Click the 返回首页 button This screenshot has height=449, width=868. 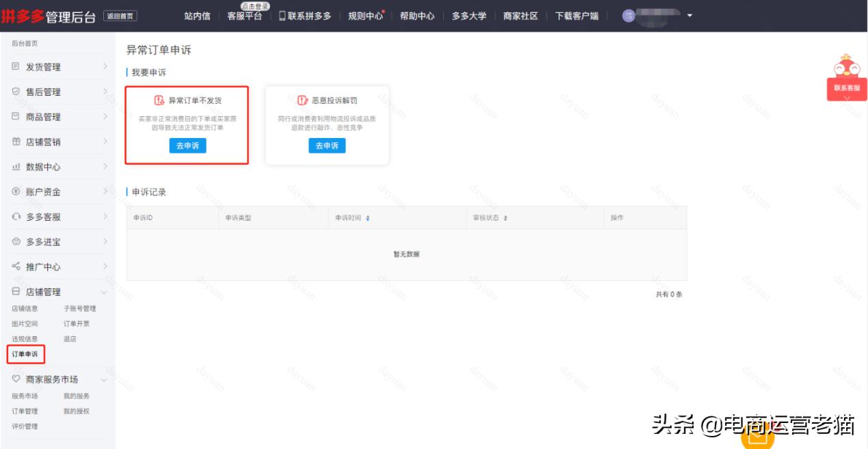pos(121,14)
